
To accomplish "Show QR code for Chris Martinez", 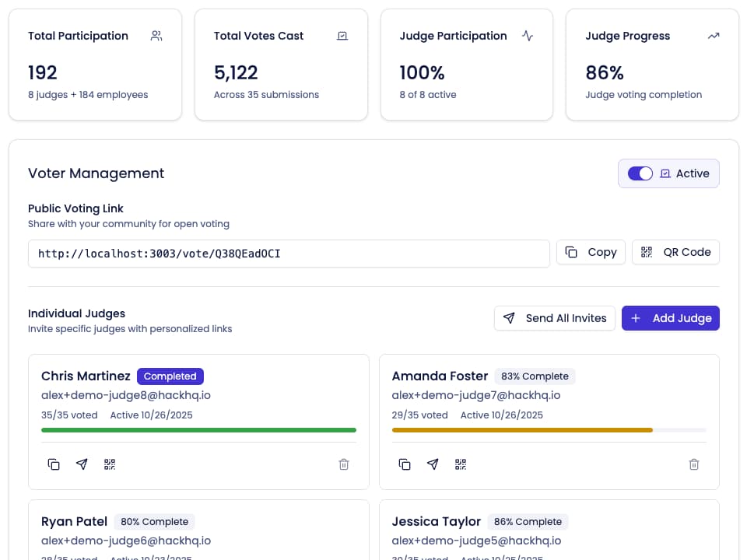I will click(x=110, y=464).
